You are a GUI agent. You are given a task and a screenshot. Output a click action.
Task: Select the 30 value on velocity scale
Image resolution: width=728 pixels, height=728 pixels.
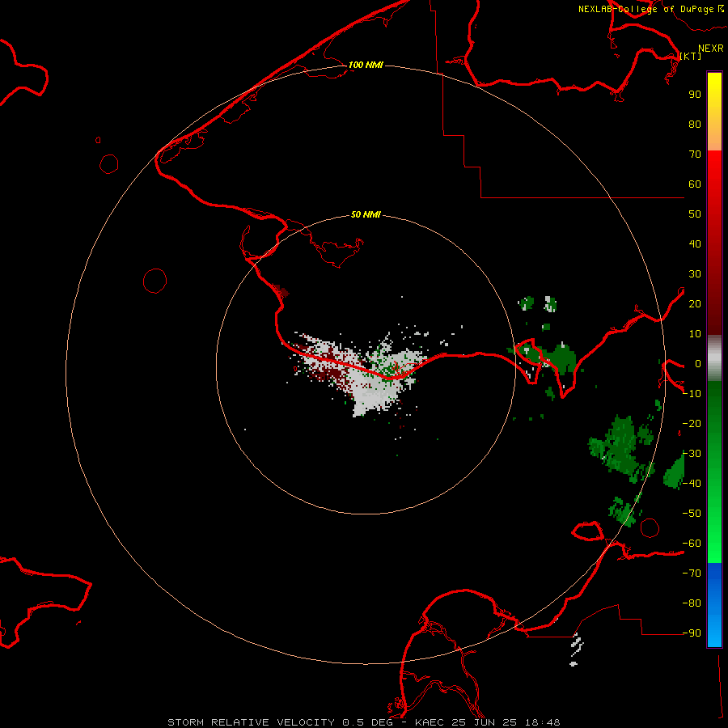pyautogui.click(x=695, y=274)
